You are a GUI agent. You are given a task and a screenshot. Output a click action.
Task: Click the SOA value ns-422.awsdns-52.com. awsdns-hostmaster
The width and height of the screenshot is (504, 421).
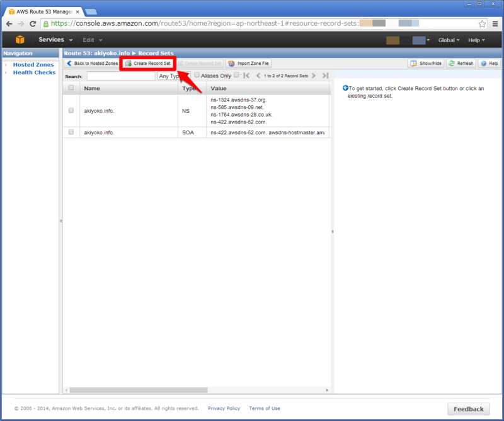pos(268,132)
